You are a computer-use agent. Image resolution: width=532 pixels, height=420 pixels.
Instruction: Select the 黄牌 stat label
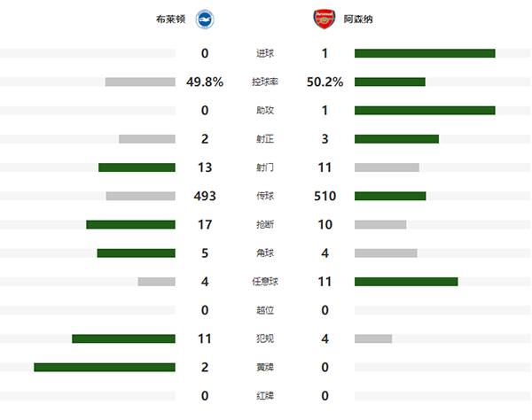(x=266, y=367)
